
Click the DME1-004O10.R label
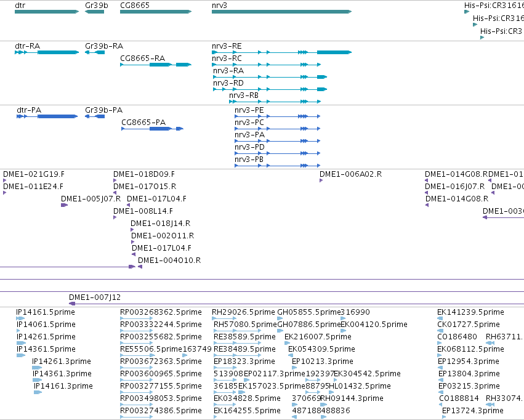[x=169, y=260]
